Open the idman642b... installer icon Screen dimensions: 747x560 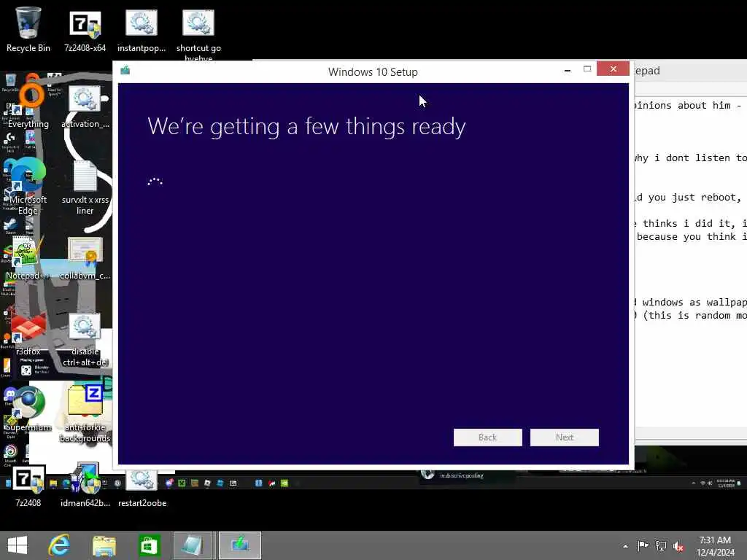click(85, 486)
